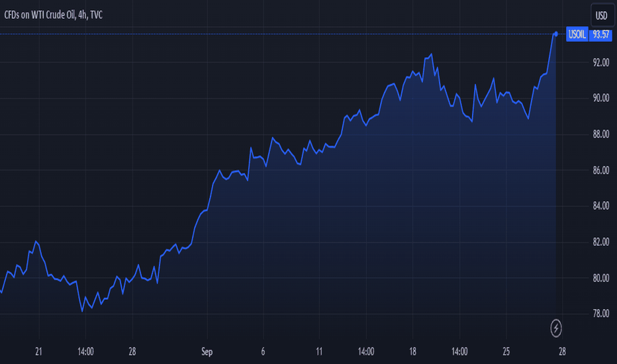Image resolution: width=617 pixels, height=364 pixels.
Task: Click the 80.00 price axis label
Action: tap(601, 278)
